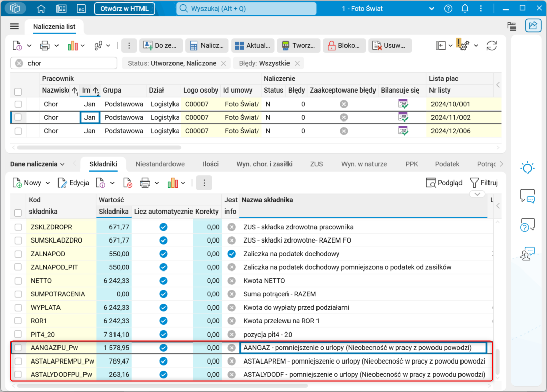Click the Filtruj filter button
Image resolution: width=547 pixels, height=392 pixels.
[x=483, y=183]
